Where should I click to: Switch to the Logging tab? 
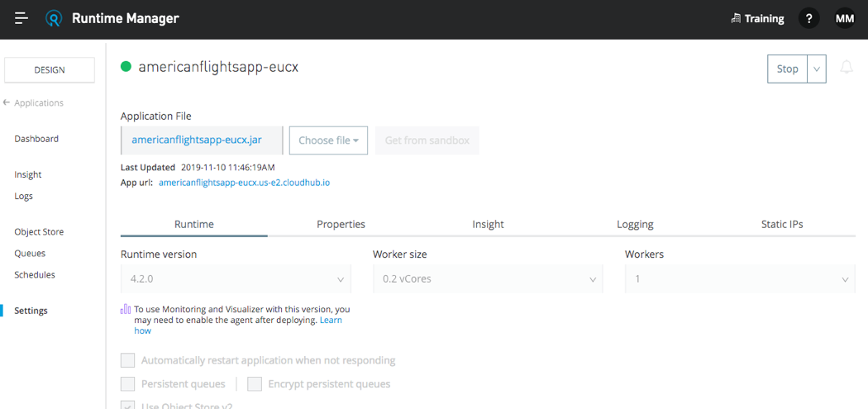coord(635,224)
